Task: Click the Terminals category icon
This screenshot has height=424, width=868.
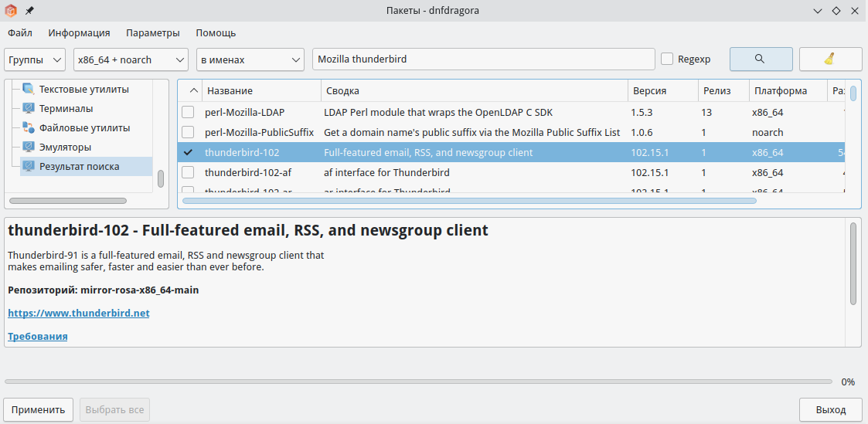Action: tap(29, 109)
